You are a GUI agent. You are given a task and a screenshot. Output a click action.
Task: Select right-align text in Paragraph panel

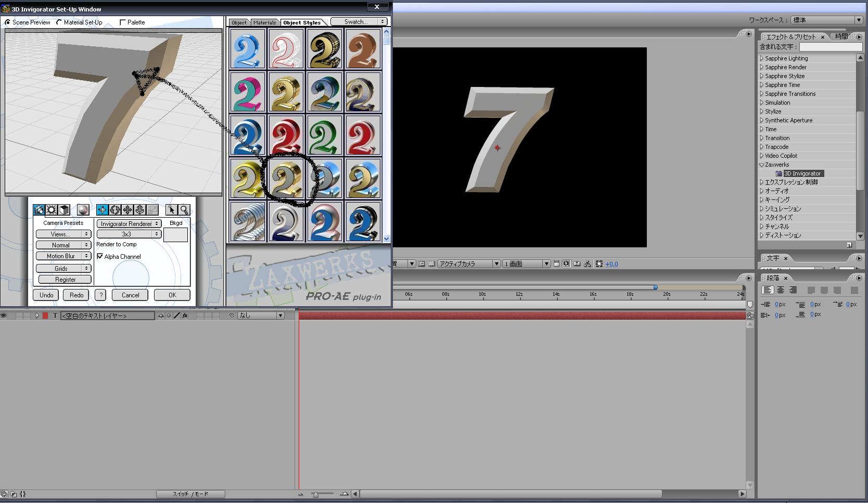(x=793, y=290)
